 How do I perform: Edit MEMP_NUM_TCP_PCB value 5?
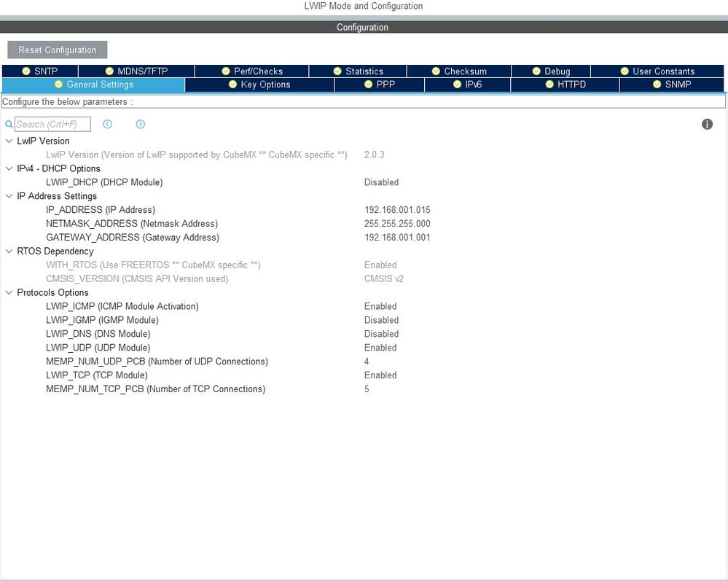coord(367,389)
